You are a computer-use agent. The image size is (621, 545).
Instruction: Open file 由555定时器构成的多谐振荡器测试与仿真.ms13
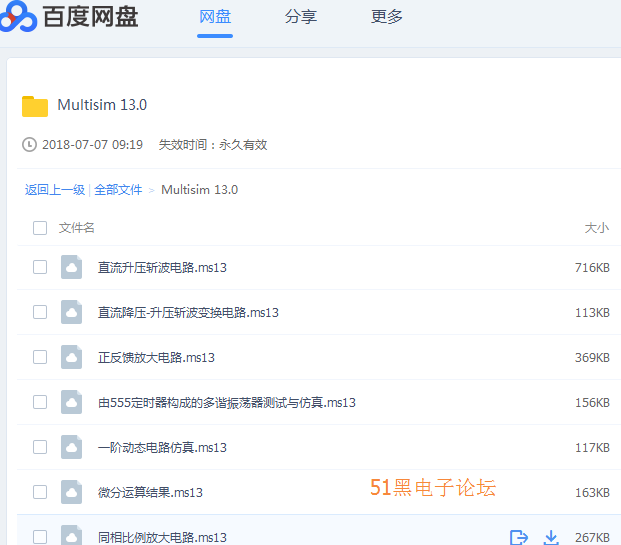(x=227, y=403)
